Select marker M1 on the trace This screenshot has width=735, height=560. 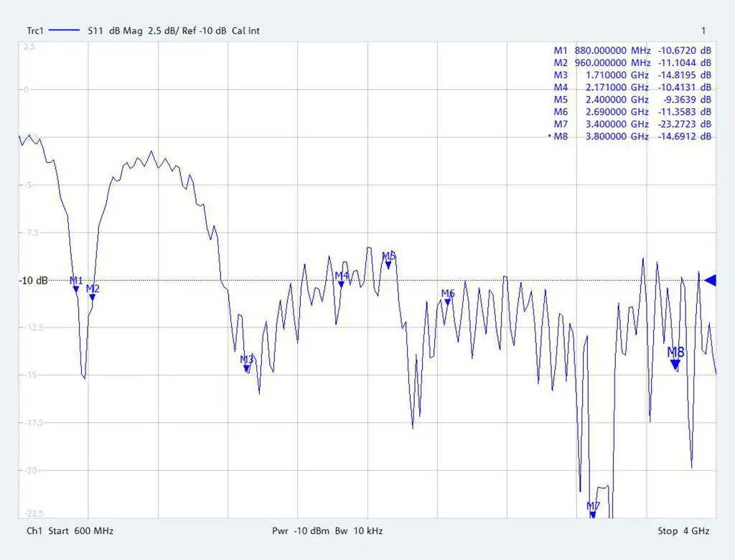[76, 284]
